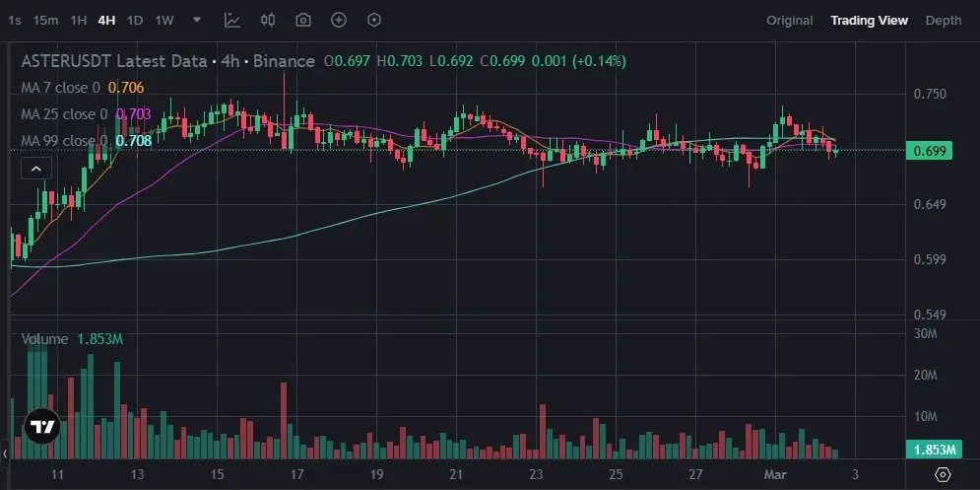The height and width of the screenshot is (490, 980).
Task: Select the 15m timeframe
Action: (x=45, y=20)
